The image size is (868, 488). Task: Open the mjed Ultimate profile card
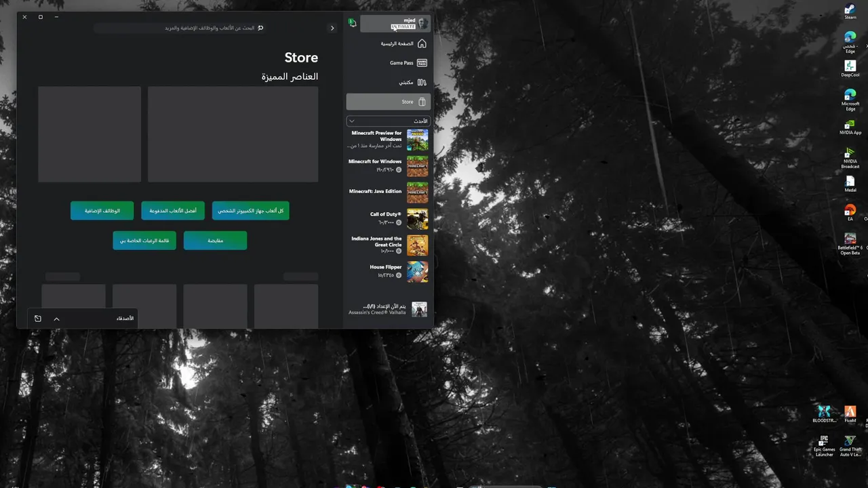(x=395, y=24)
